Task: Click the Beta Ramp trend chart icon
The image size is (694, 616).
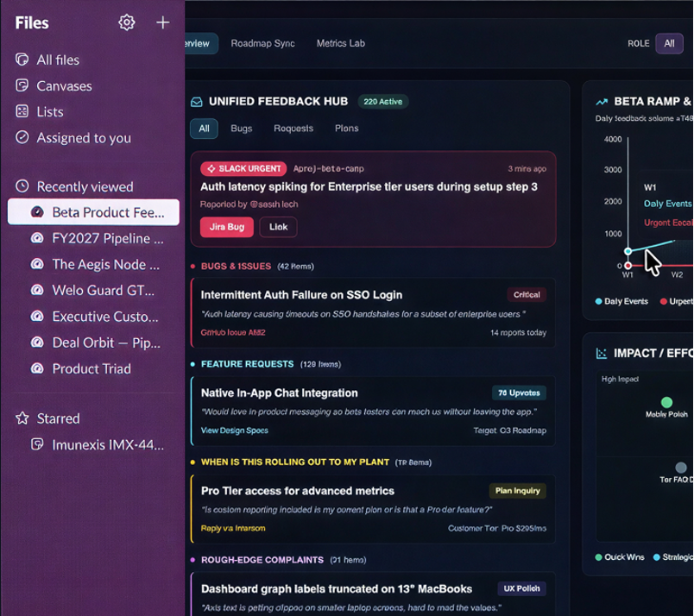Action: (602, 102)
